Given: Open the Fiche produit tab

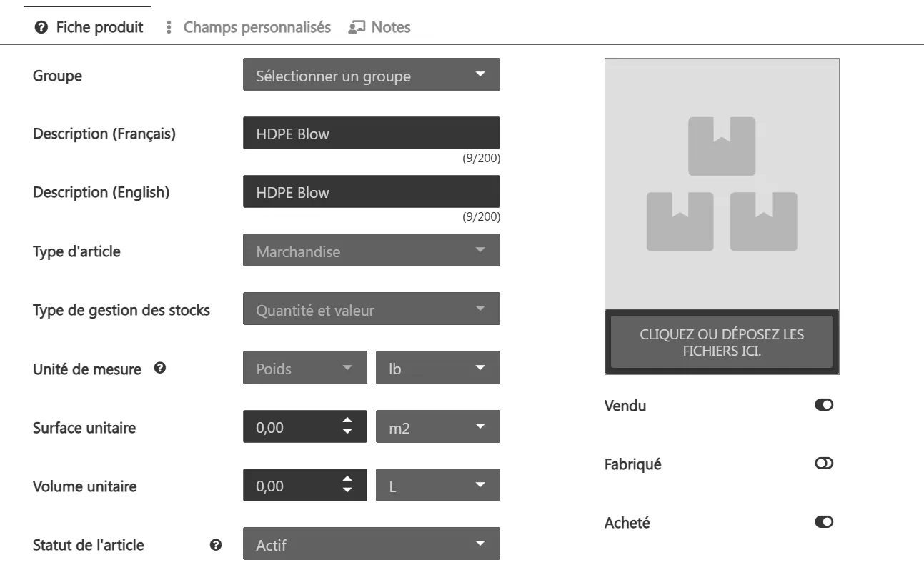Looking at the screenshot, I should pyautogui.click(x=89, y=27).
